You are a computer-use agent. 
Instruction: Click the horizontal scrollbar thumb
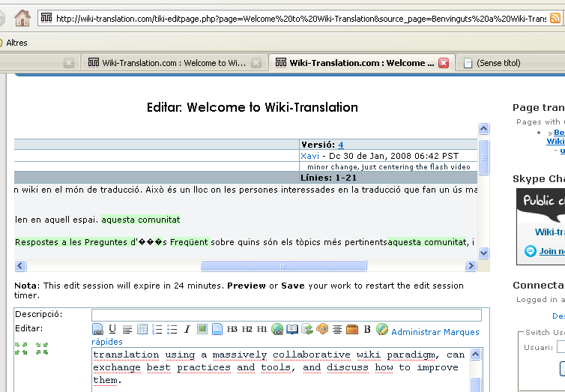[283, 266]
